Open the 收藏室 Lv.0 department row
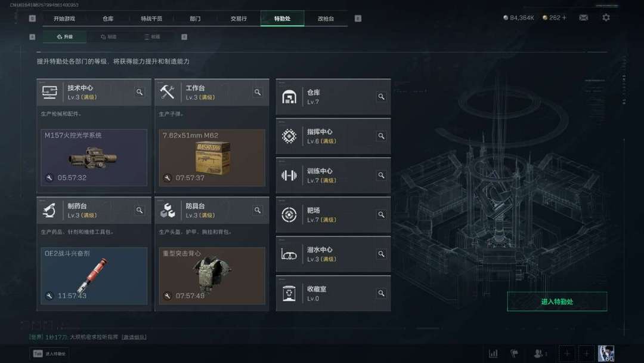The image size is (644, 363). 333,294
